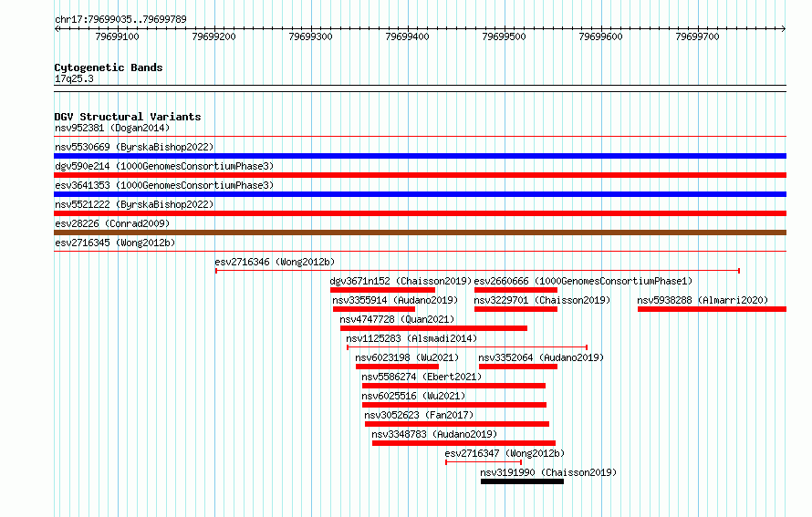The width and height of the screenshot is (812, 517).
Task: Click the thin span line of nsv1125283
Action: point(467,347)
